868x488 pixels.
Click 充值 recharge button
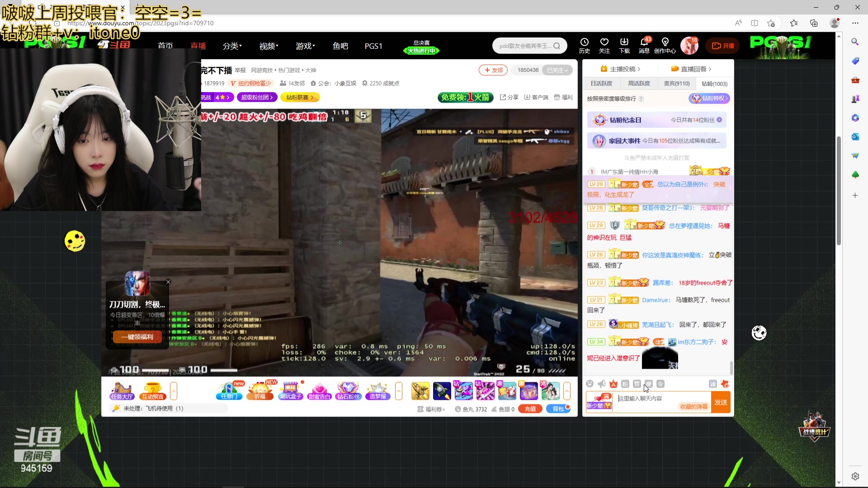click(530, 409)
